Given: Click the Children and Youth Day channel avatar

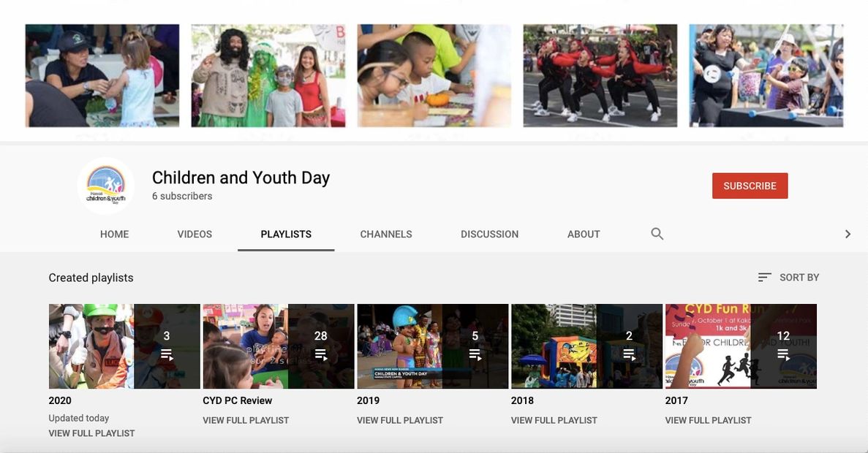Looking at the screenshot, I should (106, 186).
